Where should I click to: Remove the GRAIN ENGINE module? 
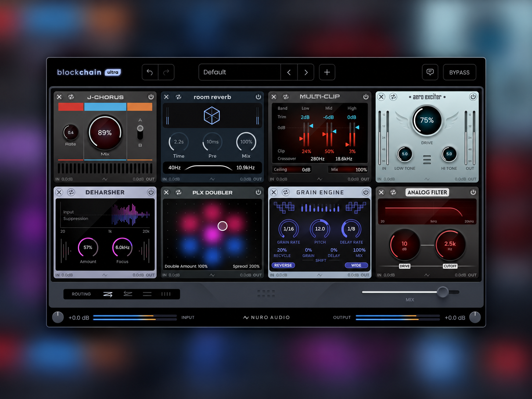(x=274, y=192)
